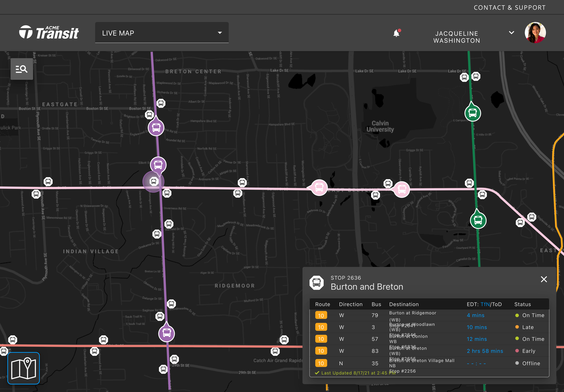The image size is (564, 392).
Task: Click the Direction column header
Action: pos(351,304)
